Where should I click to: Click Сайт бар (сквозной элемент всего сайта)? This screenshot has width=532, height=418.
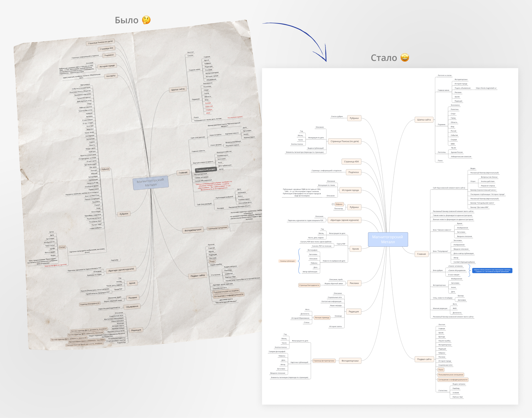tap(449, 188)
